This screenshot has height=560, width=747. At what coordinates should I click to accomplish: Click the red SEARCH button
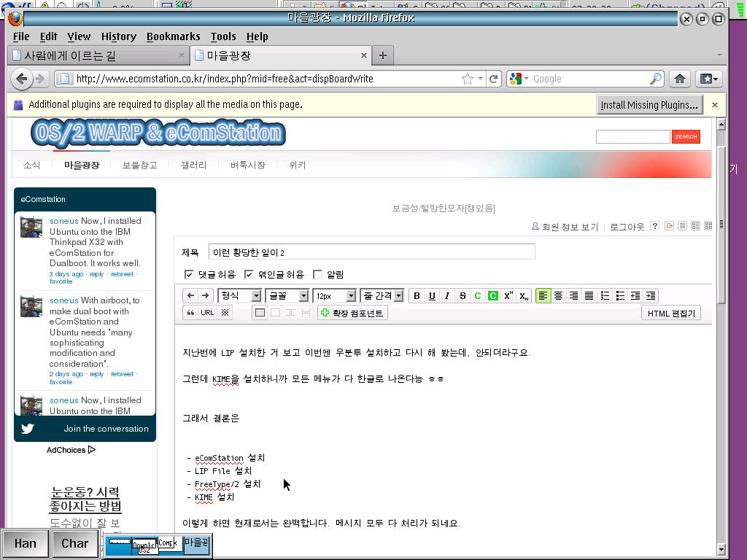[686, 136]
